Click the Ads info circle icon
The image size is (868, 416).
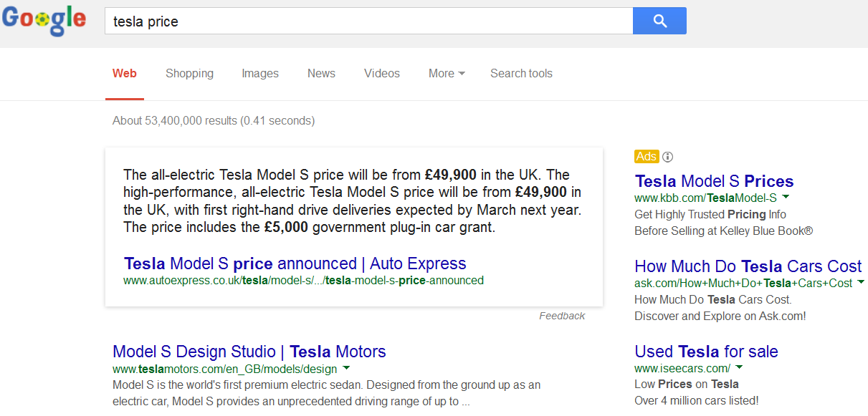click(x=668, y=157)
